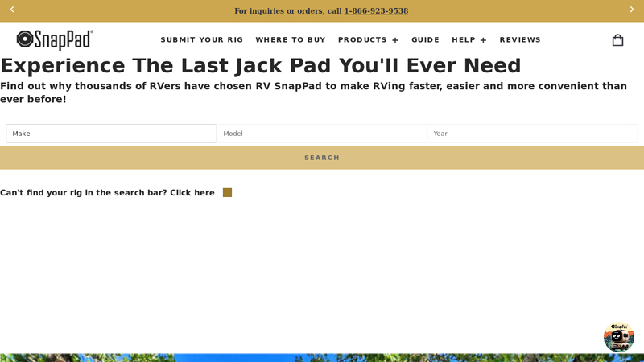Click the gold square icon beside Click here

point(227,192)
